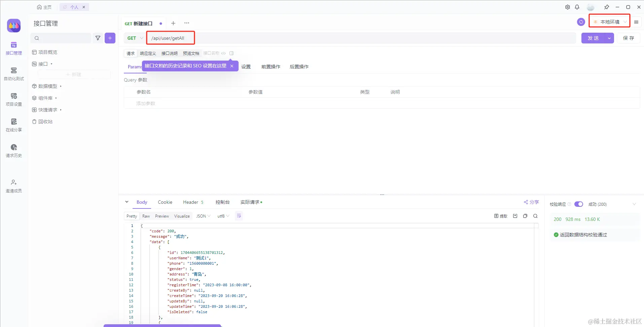Collapse the response panel chevron
644x327 pixels.
click(127, 202)
